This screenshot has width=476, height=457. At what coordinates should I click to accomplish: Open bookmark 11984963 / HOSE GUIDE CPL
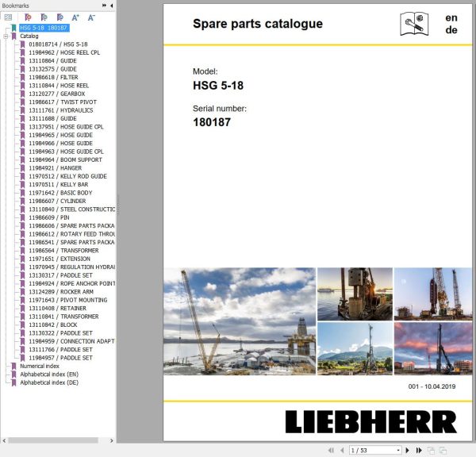(66, 152)
